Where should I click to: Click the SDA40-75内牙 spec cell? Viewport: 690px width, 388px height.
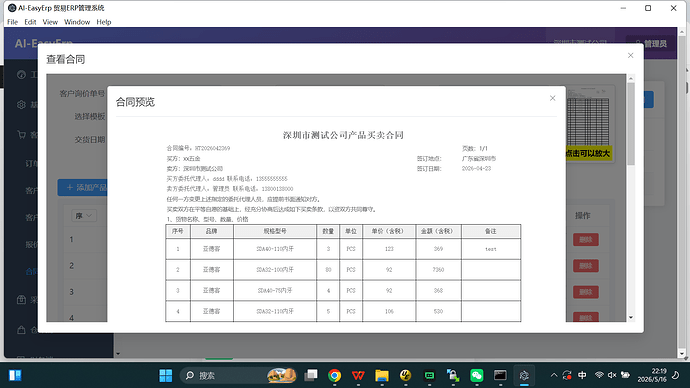pyautogui.click(x=275, y=290)
